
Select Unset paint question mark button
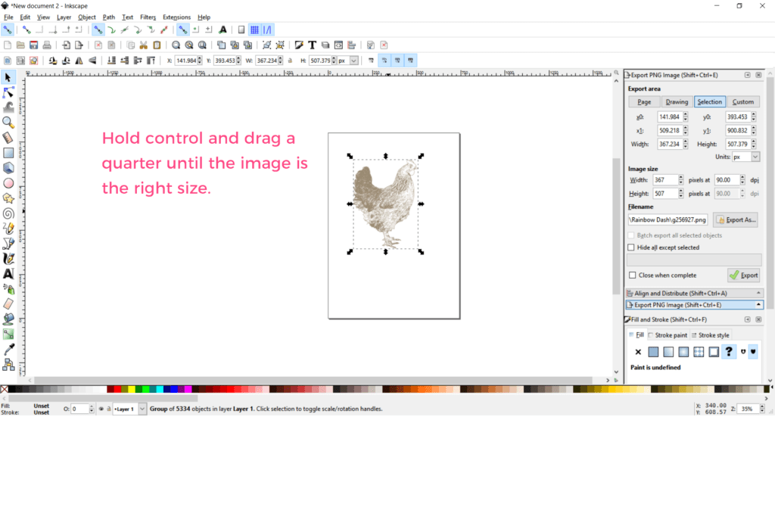[729, 352]
